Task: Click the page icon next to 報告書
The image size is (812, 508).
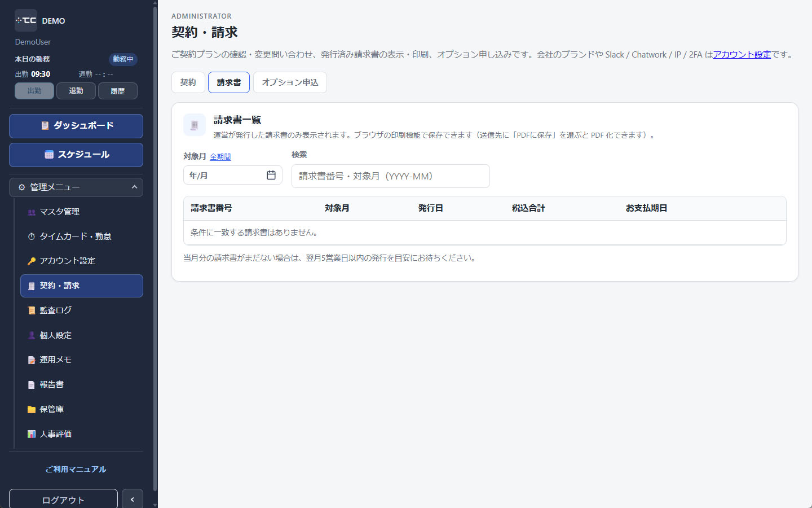Action: pyautogui.click(x=32, y=385)
